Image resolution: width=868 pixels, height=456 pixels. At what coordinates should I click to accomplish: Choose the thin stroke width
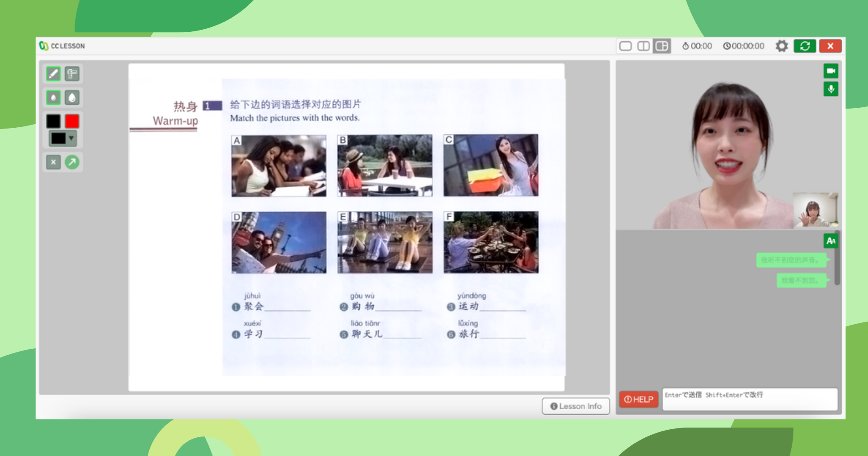coord(53,98)
